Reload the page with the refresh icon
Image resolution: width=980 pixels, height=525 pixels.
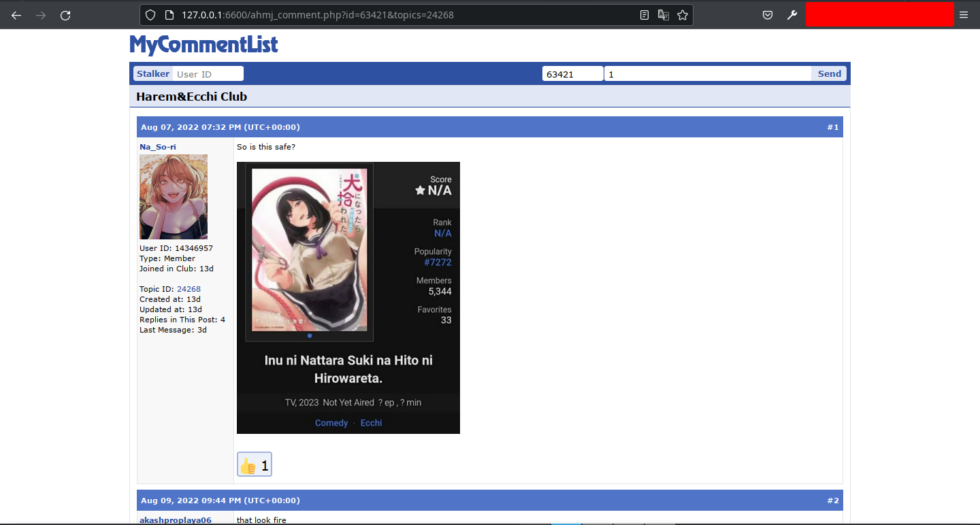[x=65, y=15]
